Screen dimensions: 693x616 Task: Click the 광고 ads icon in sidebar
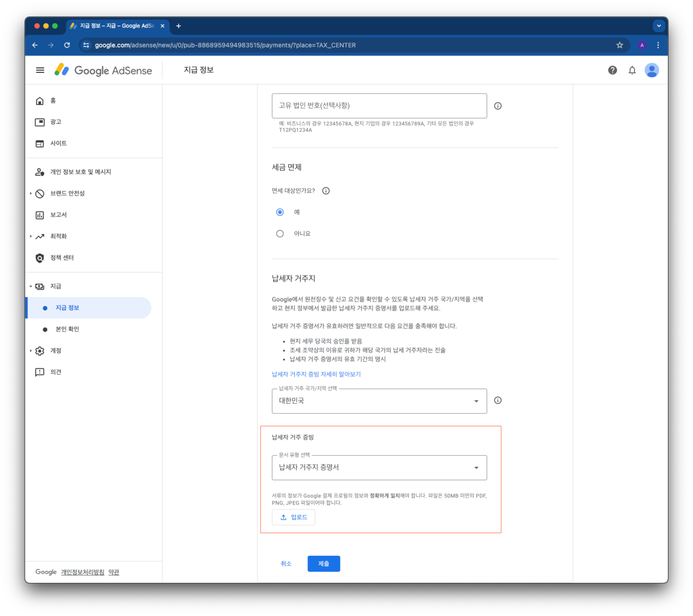[x=40, y=122]
